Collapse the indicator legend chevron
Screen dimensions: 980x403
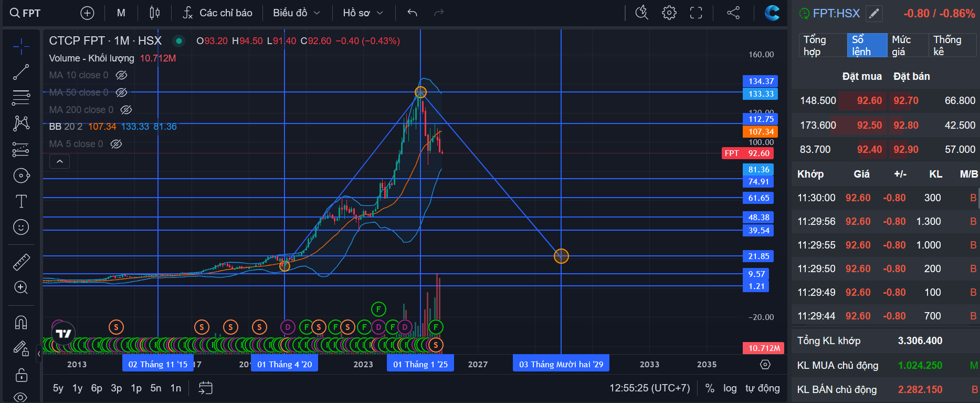60,161
